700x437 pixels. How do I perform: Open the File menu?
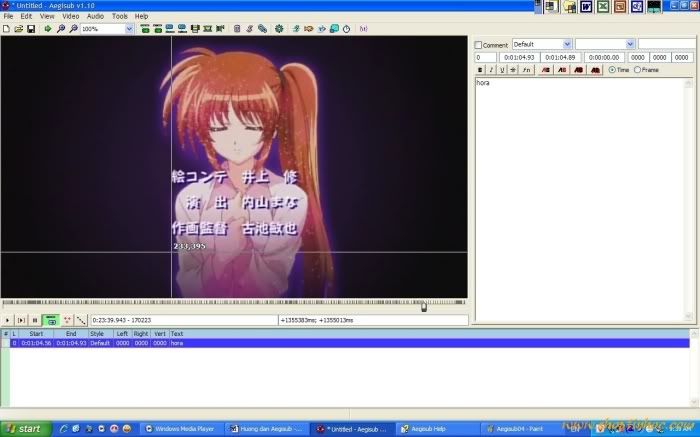[8, 16]
